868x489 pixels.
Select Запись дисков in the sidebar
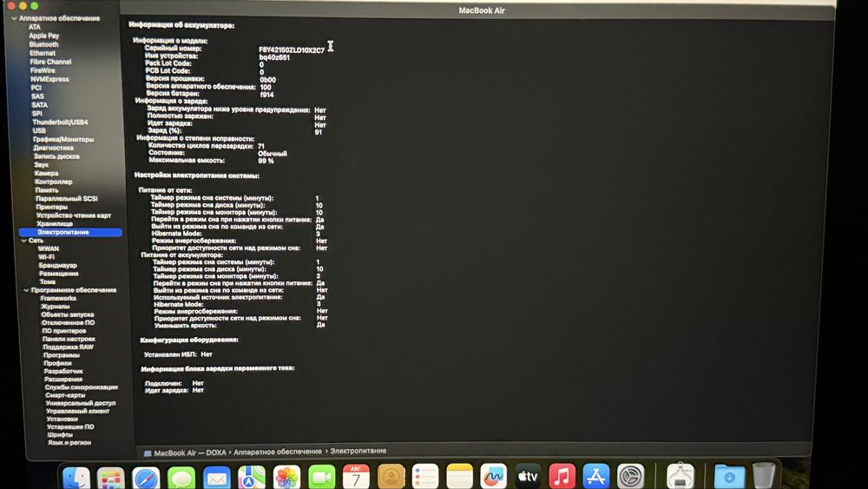pyautogui.click(x=57, y=156)
